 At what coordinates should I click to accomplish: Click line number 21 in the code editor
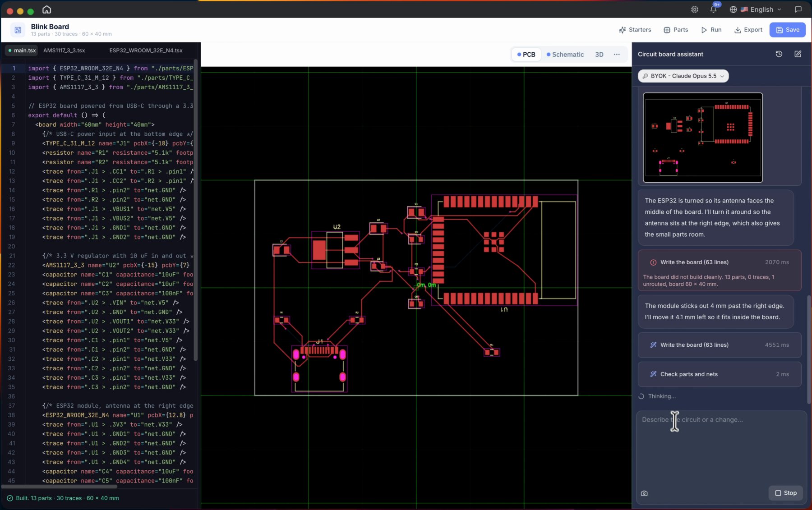[12, 256]
